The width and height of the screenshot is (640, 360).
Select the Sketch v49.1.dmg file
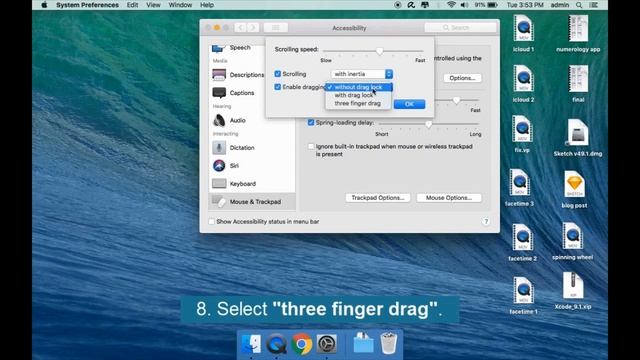578,138
